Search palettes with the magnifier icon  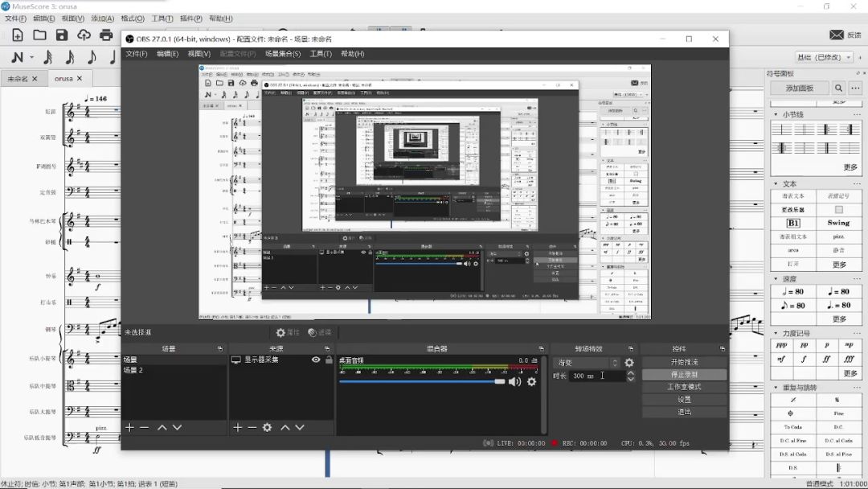pos(838,88)
